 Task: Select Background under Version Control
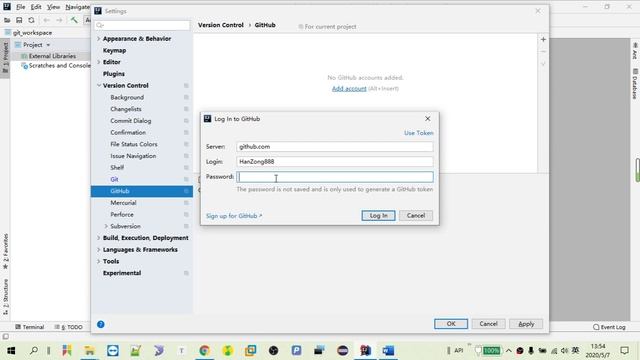pyautogui.click(x=127, y=98)
